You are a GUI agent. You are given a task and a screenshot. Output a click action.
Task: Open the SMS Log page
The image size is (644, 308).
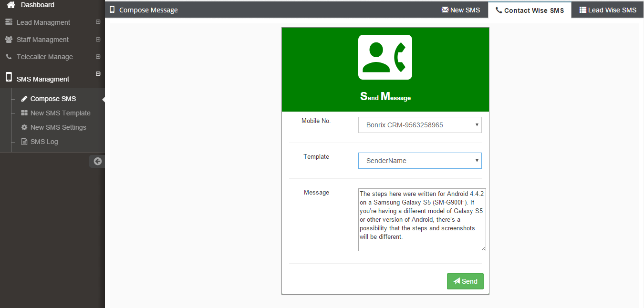44,142
